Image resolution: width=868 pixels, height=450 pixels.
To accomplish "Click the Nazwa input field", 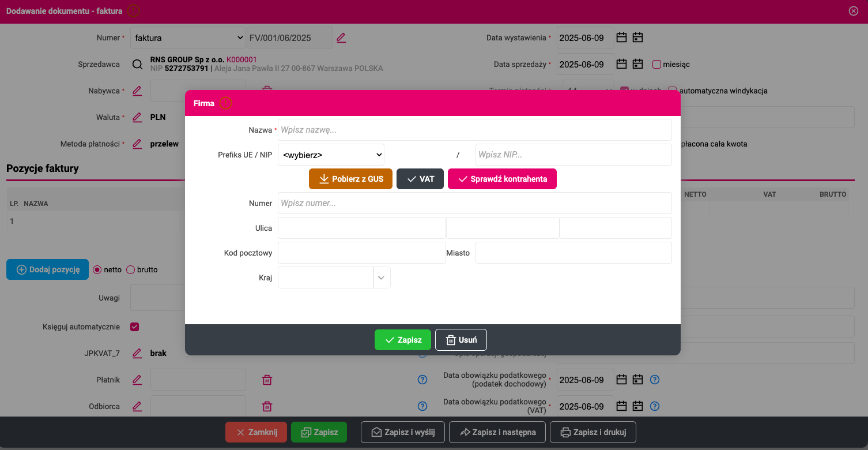I will 475,130.
